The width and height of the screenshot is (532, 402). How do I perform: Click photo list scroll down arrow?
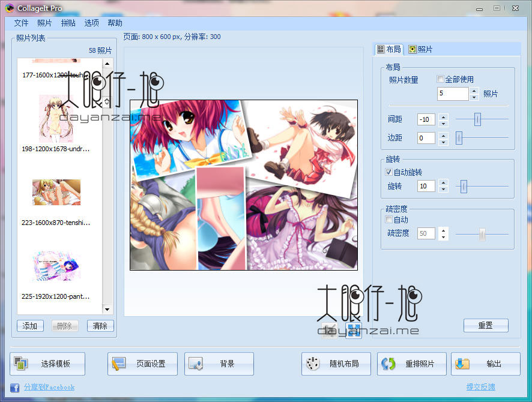click(107, 309)
